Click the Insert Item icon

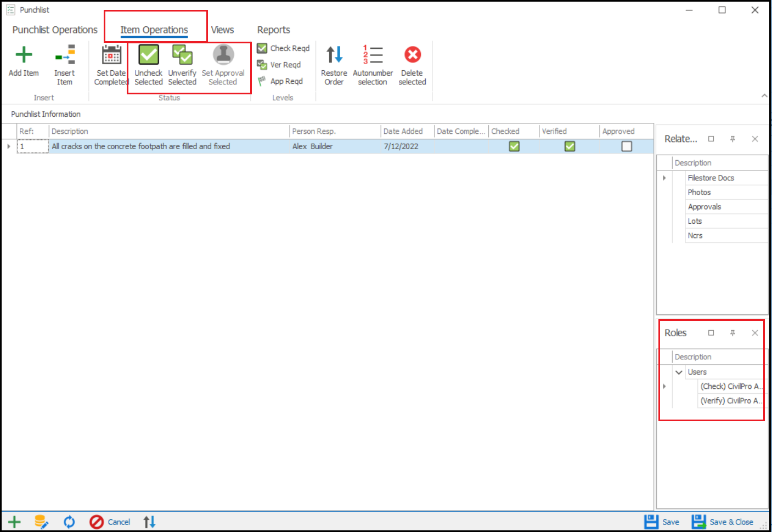(65, 55)
